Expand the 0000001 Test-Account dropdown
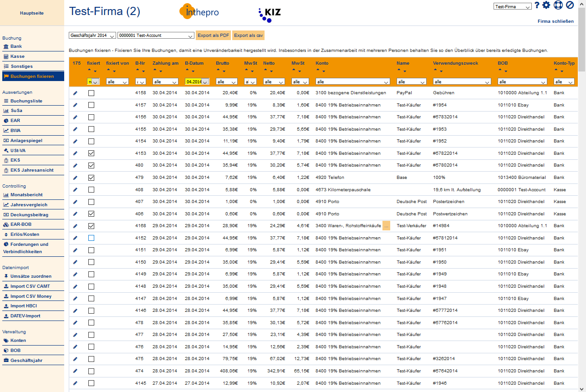586x392 pixels. 156,36
